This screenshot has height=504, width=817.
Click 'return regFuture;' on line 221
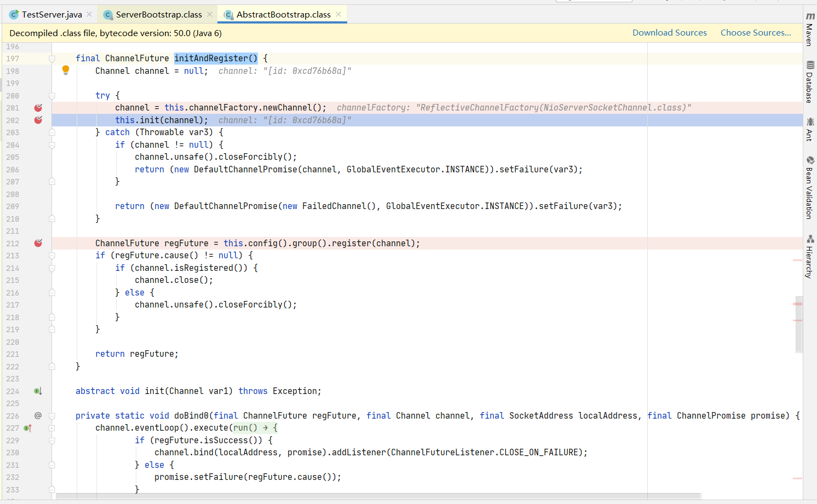(137, 354)
